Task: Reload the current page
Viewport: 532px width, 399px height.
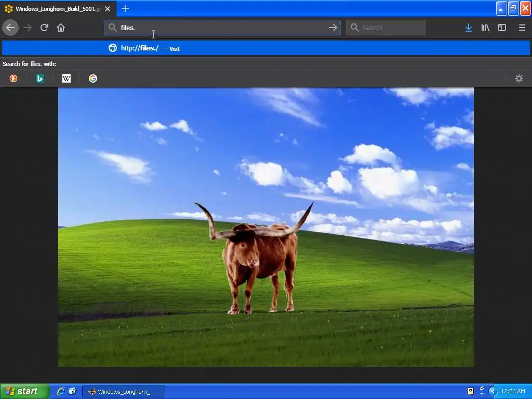Action: pos(44,28)
